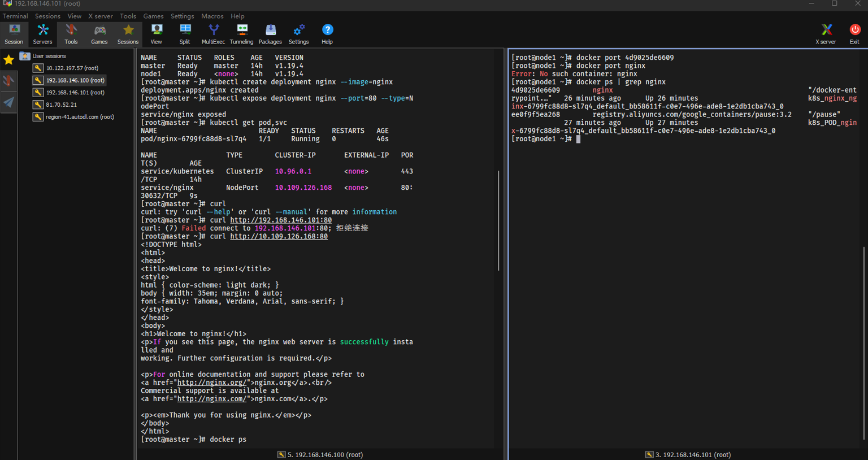Open the Packages toolbar icon

(x=270, y=34)
